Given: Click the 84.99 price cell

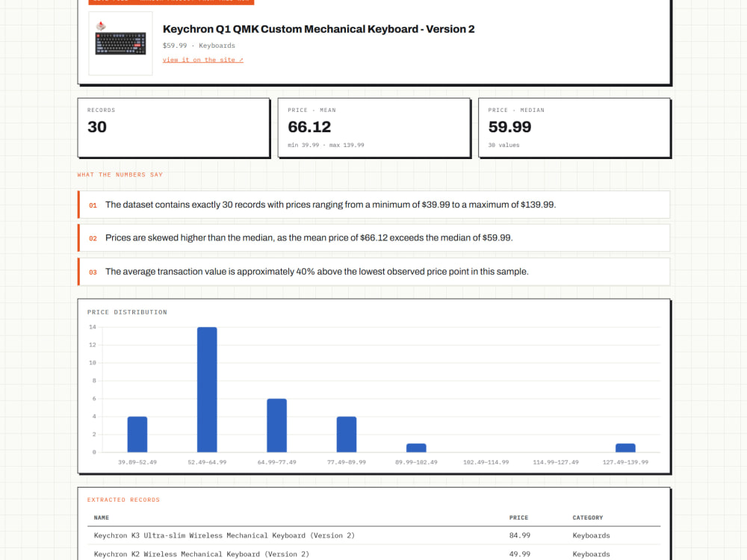Looking at the screenshot, I should pos(520,535).
